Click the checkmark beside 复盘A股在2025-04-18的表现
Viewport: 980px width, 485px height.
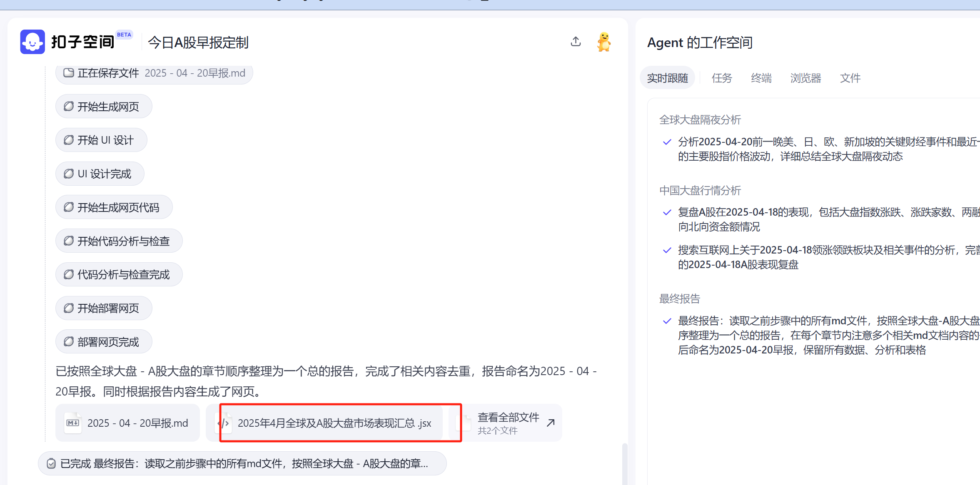[667, 212]
